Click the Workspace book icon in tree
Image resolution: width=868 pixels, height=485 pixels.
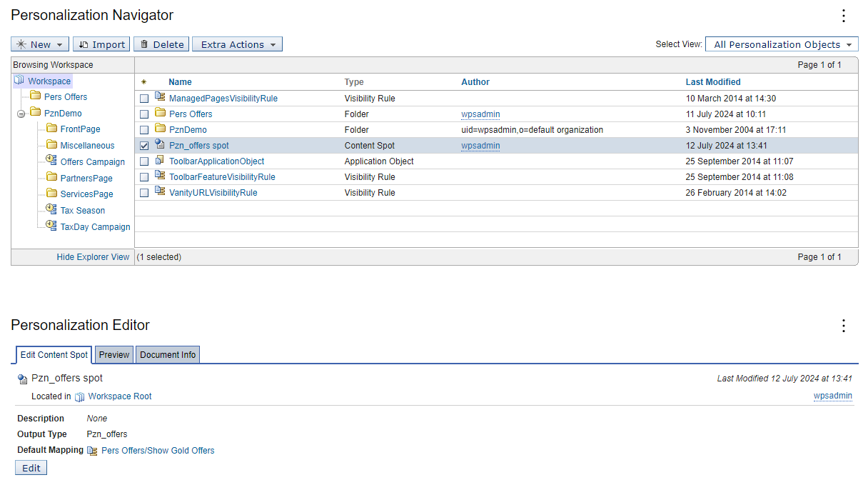point(19,81)
